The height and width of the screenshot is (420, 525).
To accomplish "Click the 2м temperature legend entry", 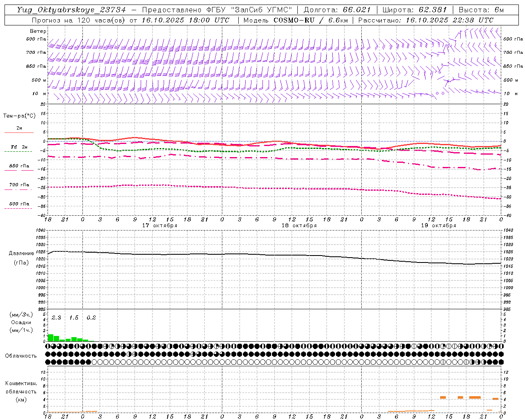I will (19, 128).
